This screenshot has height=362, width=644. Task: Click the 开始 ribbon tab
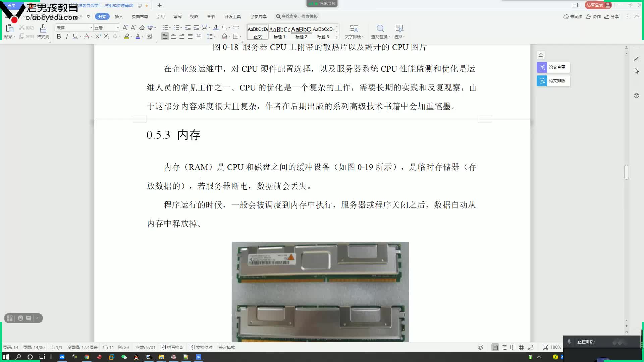(101, 16)
